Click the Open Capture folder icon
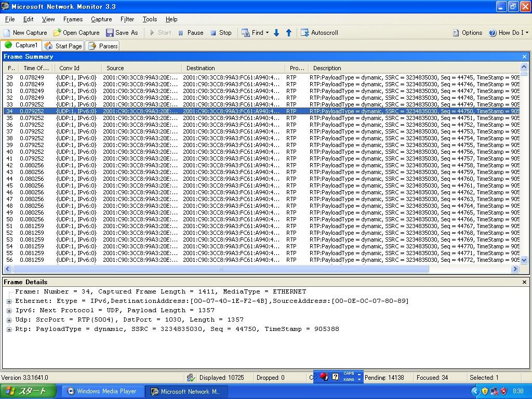 tap(57, 33)
